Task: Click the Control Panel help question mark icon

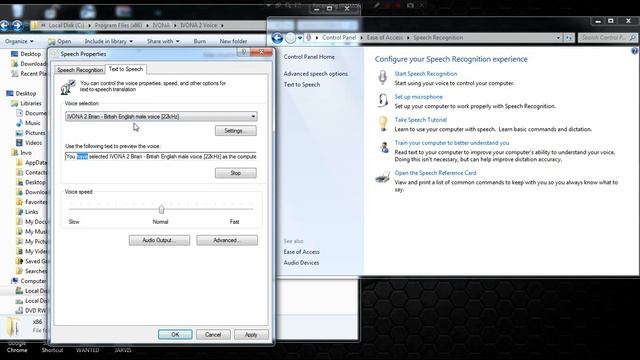Action: pyautogui.click(x=634, y=51)
